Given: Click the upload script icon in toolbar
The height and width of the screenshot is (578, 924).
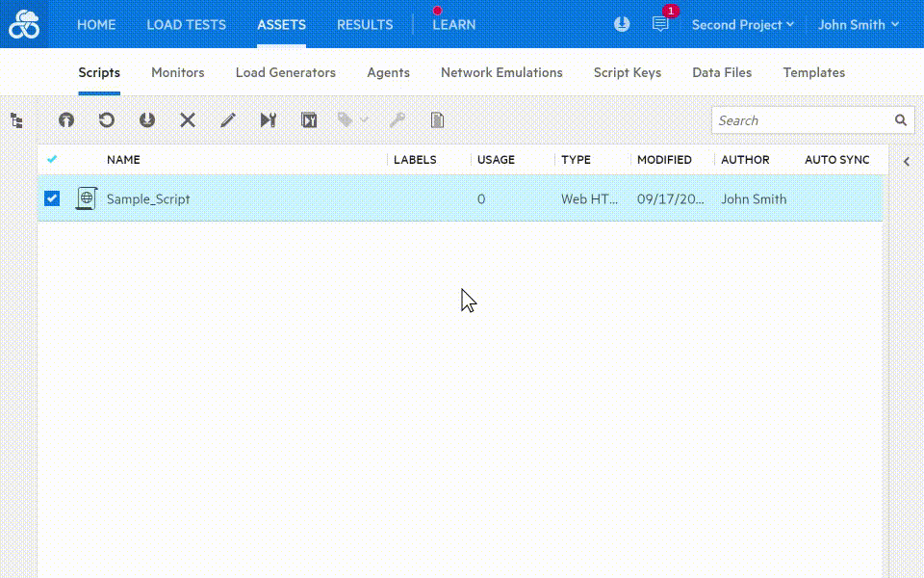Looking at the screenshot, I should [66, 120].
